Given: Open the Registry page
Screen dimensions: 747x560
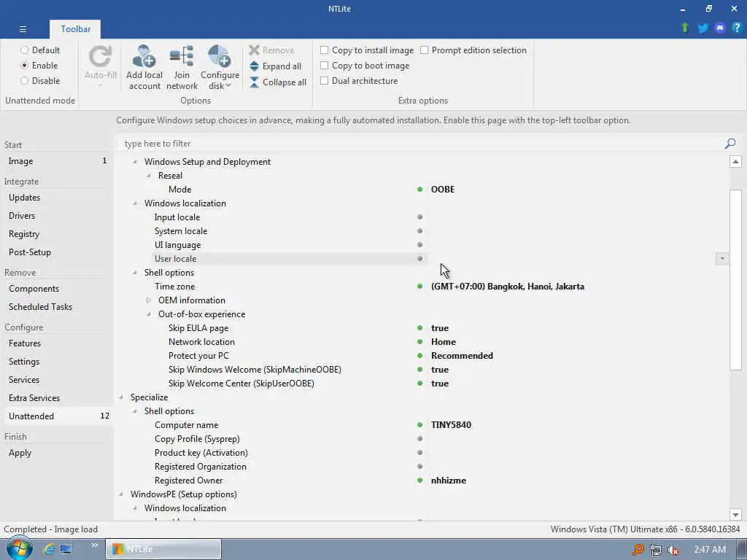Looking at the screenshot, I should coord(57,234).
